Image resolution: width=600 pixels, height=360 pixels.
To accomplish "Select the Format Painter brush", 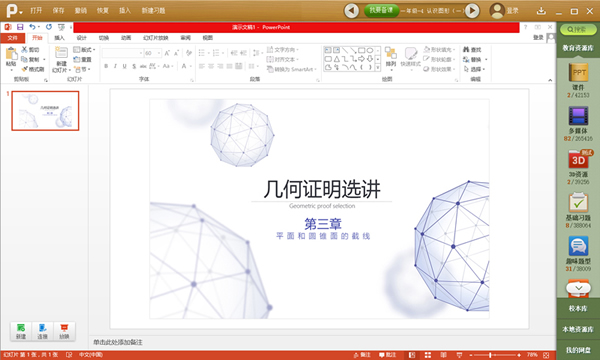I will coord(24,69).
